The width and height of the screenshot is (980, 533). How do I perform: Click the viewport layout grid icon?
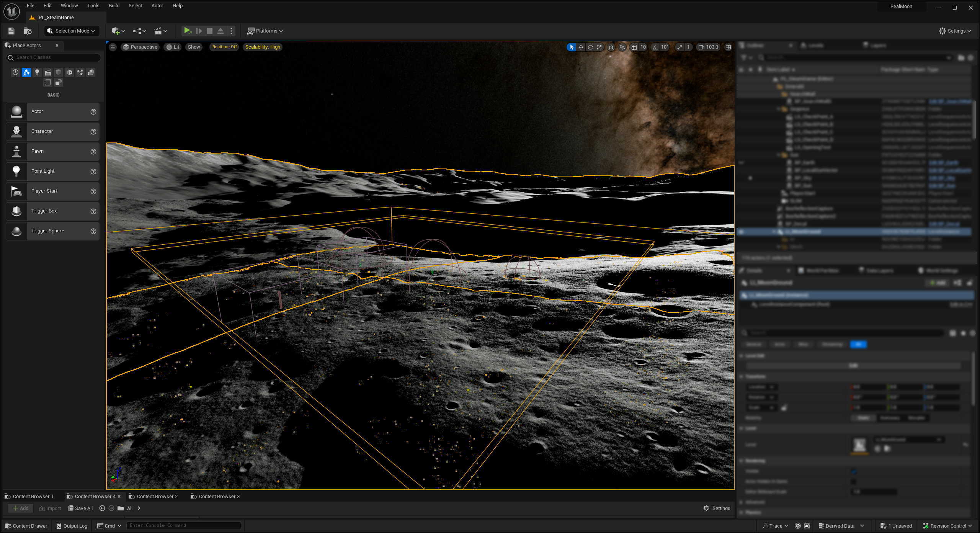point(728,47)
